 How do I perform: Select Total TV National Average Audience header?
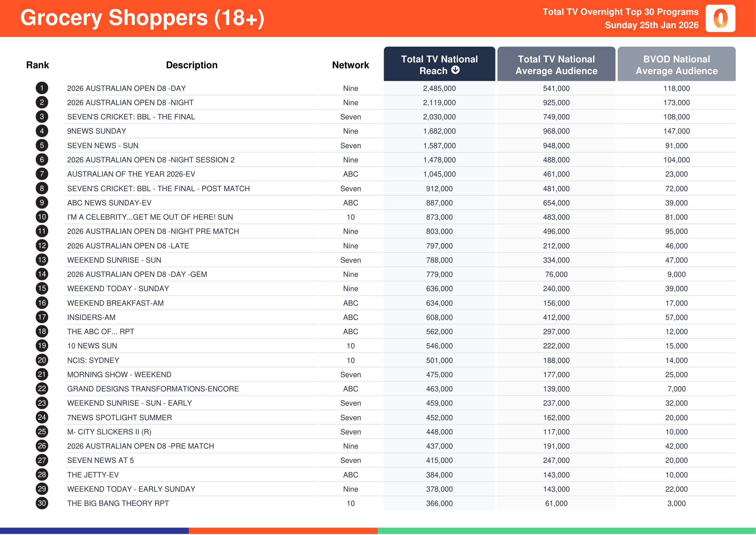click(x=556, y=65)
